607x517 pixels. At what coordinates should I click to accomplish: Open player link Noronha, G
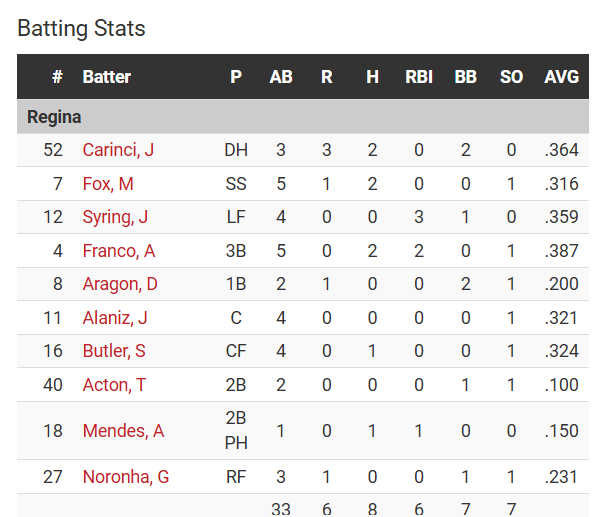[x=126, y=477]
